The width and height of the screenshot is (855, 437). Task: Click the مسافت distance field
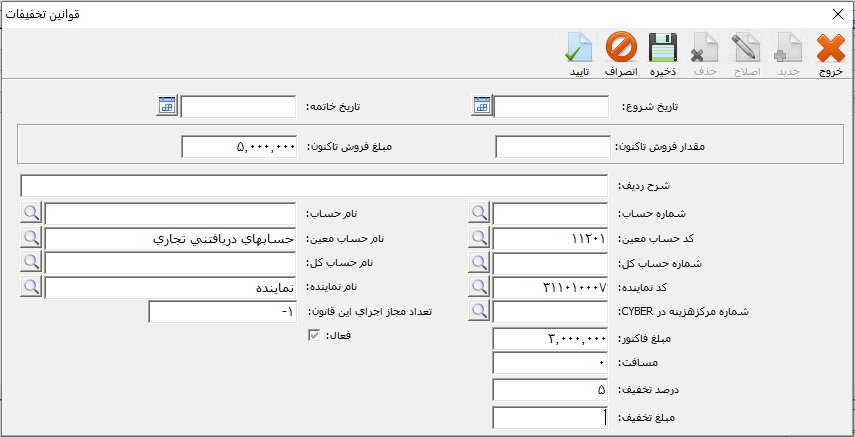coord(551,364)
